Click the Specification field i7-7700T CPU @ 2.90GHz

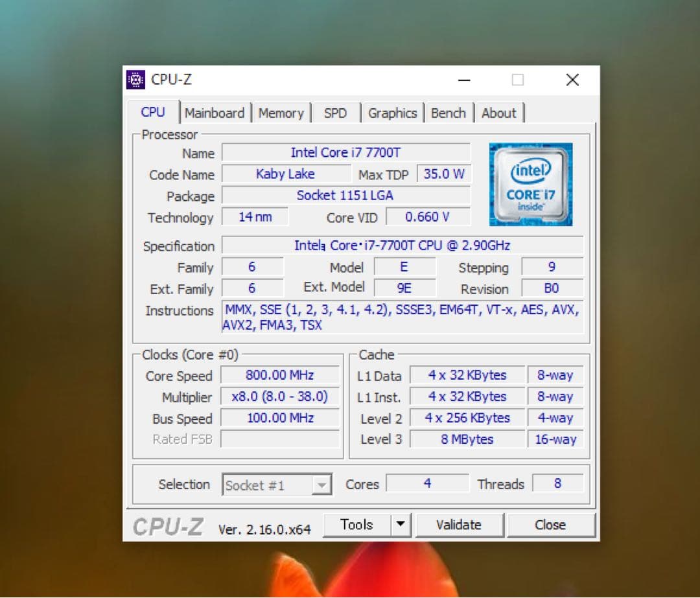point(402,246)
